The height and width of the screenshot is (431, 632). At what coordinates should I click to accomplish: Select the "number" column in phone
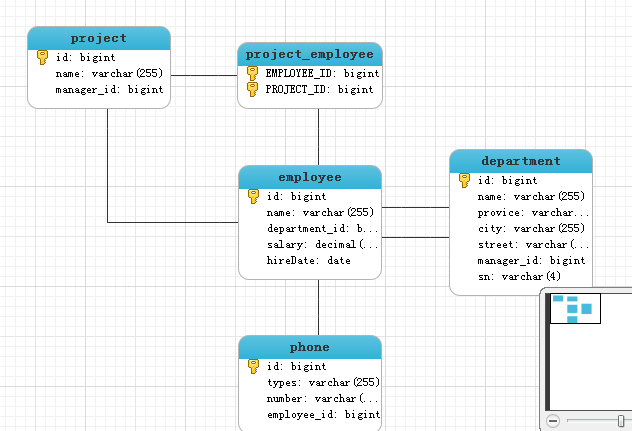pyautogui.click(x=322, y=398)
